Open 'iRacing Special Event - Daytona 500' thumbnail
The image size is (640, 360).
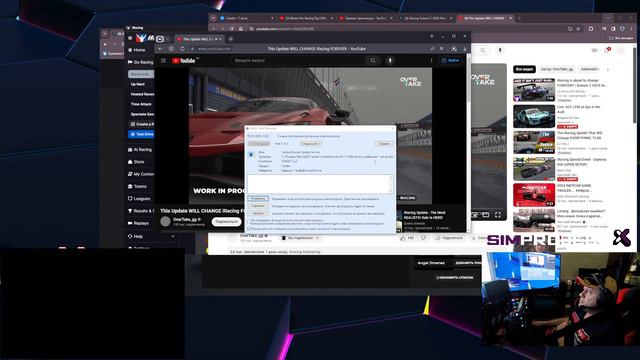534,169
